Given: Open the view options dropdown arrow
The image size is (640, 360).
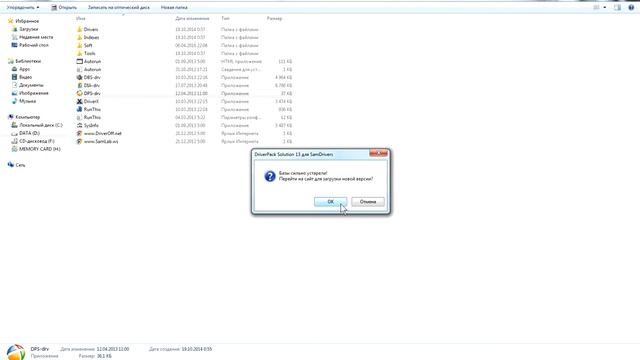Looking at the screenshot, I should [605, 7].
